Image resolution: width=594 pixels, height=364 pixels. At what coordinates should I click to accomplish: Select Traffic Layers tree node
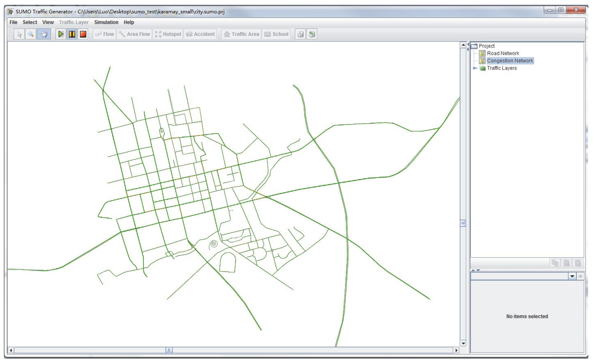coord(502,68)
